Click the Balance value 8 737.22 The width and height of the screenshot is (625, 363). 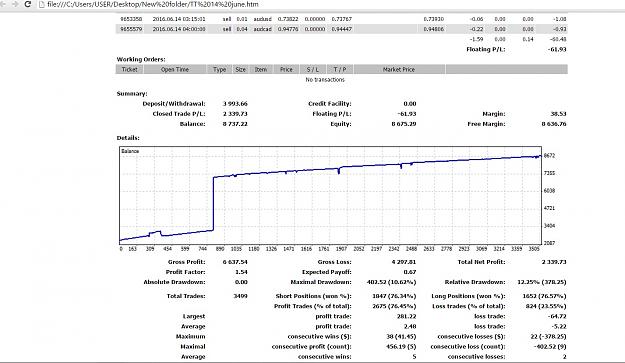235,124
